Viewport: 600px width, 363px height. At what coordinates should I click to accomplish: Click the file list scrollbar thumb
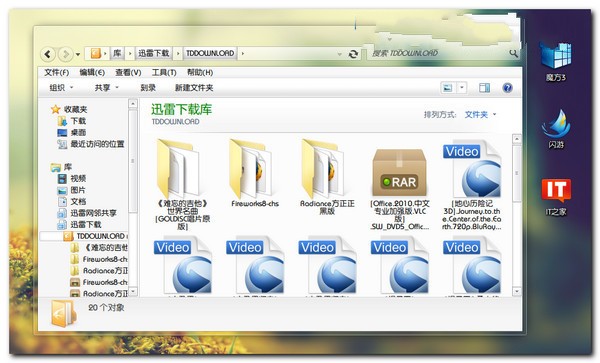coord(517,173)
